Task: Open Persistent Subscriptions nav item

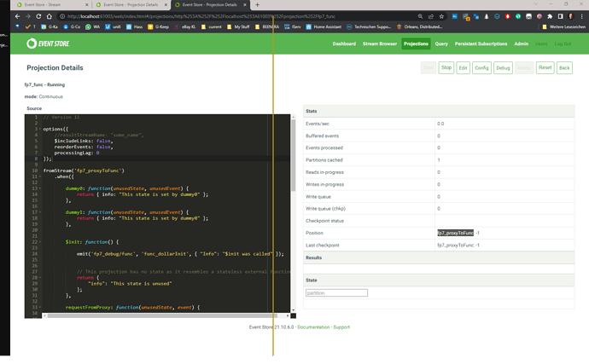Action: (481, 44)
